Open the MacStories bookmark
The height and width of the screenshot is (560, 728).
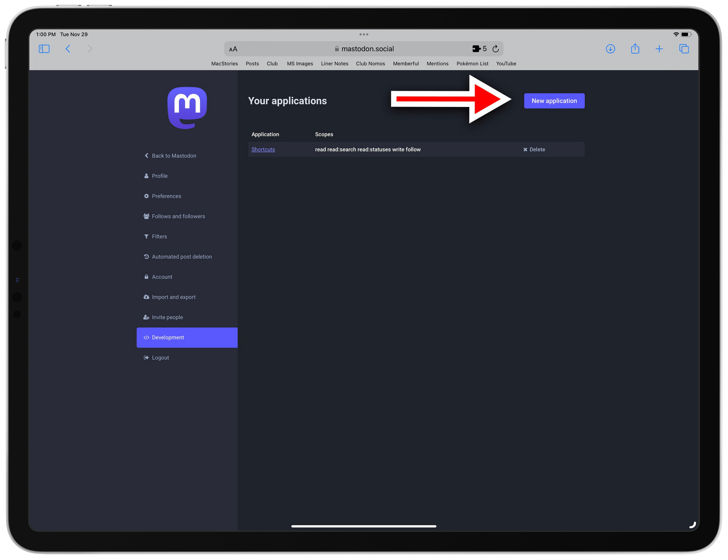click(224, 64)
